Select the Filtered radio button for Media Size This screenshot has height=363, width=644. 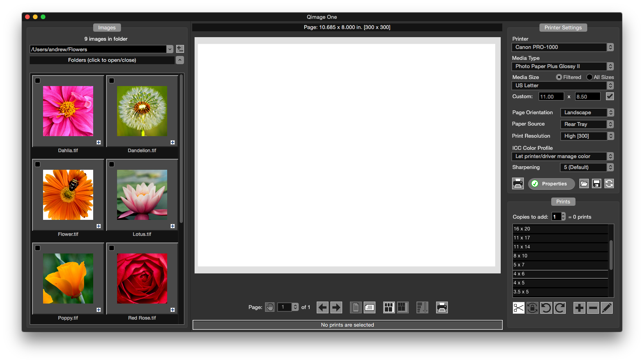point(559,77)
